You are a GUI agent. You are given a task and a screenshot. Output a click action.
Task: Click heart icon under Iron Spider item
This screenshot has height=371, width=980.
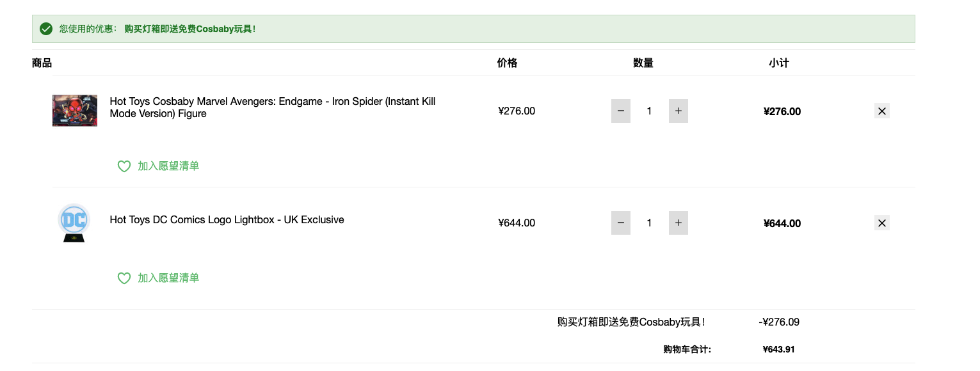pos(124,166)
